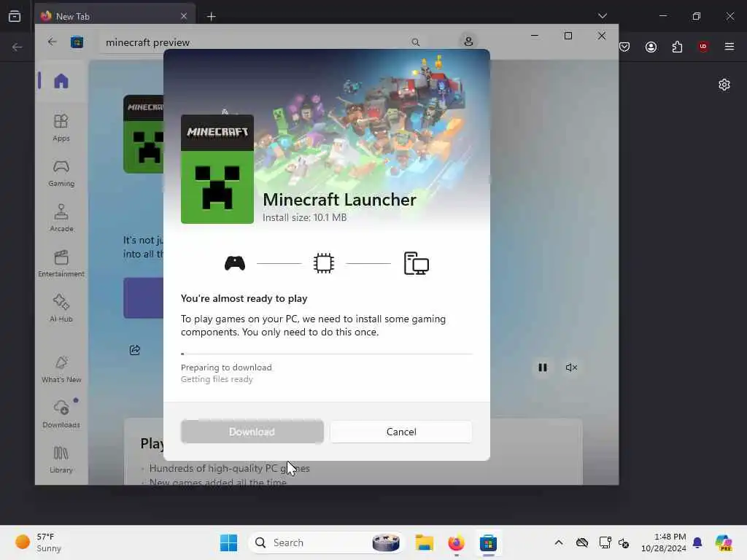The width and height of the screenshot is (747, 560).
Task: Open a new Firefox tab
Action: pos(211,16)
